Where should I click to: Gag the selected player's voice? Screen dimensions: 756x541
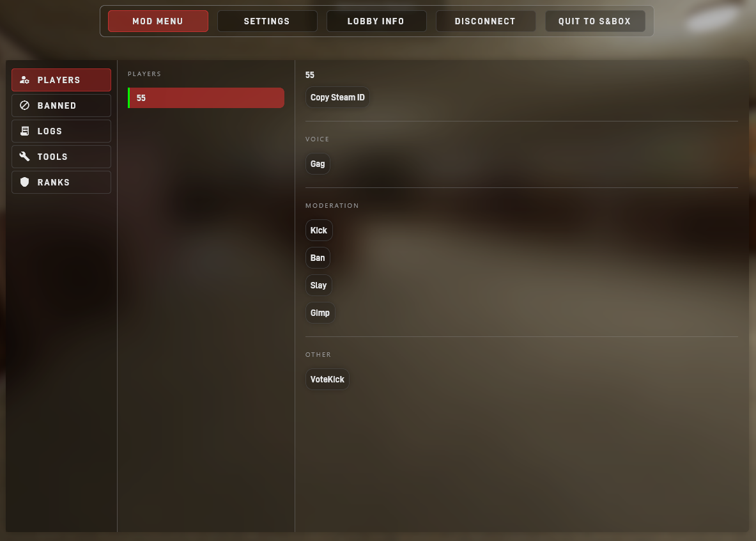pyautogui.click(x=318, y=164)
